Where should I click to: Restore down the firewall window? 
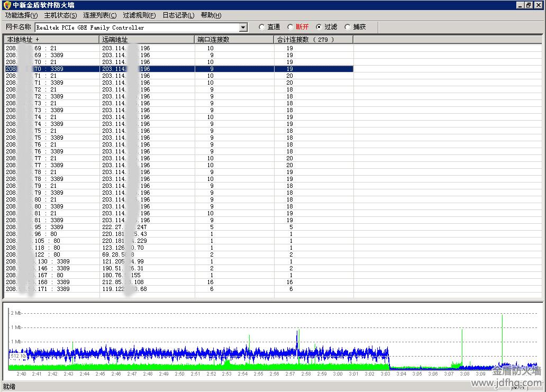click(529, 5)
